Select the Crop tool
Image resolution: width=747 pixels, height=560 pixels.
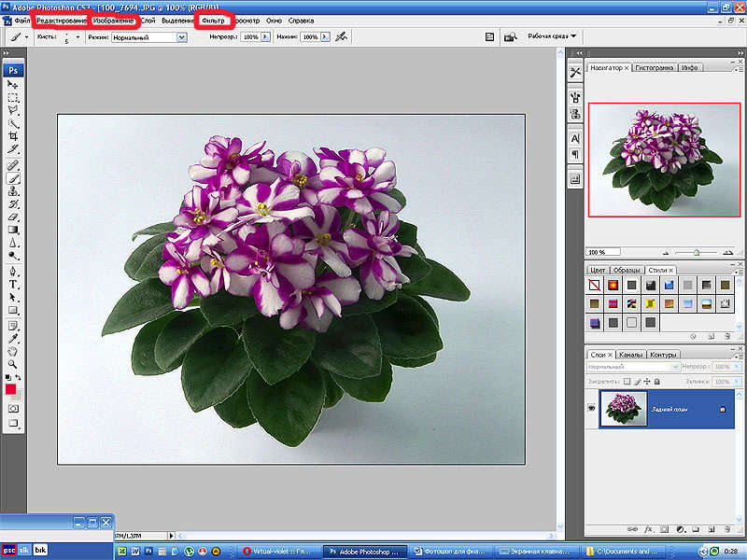(13, 136)
